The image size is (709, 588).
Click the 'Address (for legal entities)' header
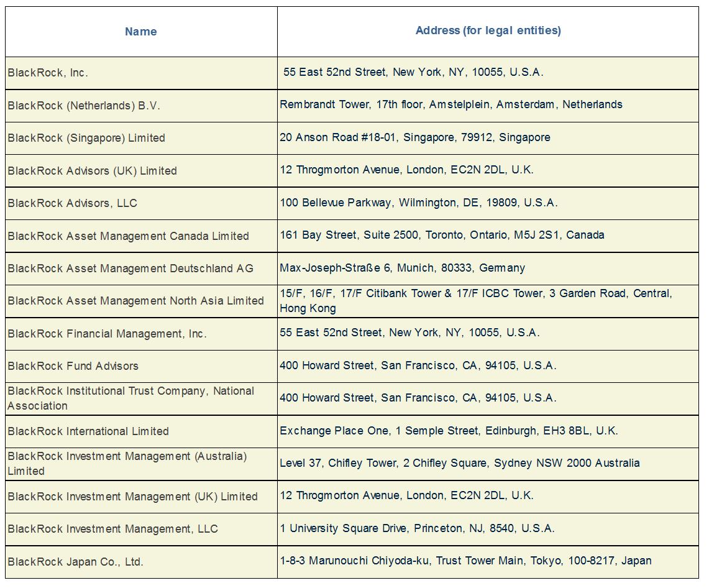point(488,32)
